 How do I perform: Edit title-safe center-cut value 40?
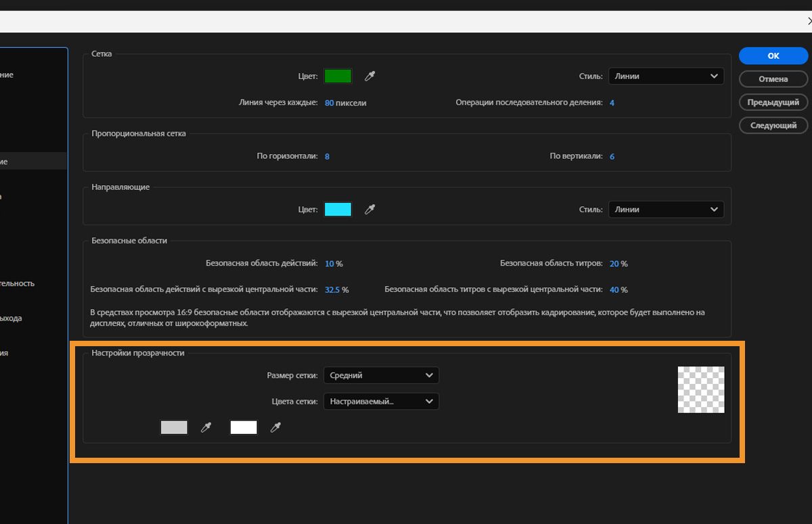click(614, 289)
